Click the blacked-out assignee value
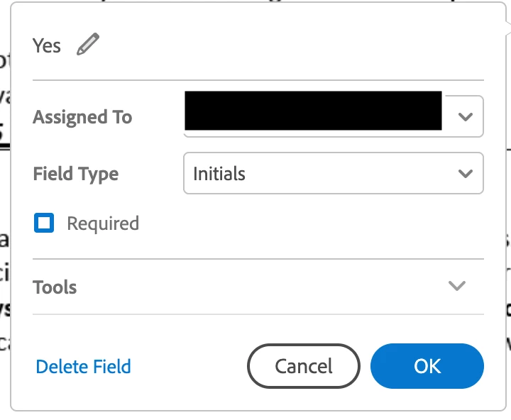 pos(312,111)
